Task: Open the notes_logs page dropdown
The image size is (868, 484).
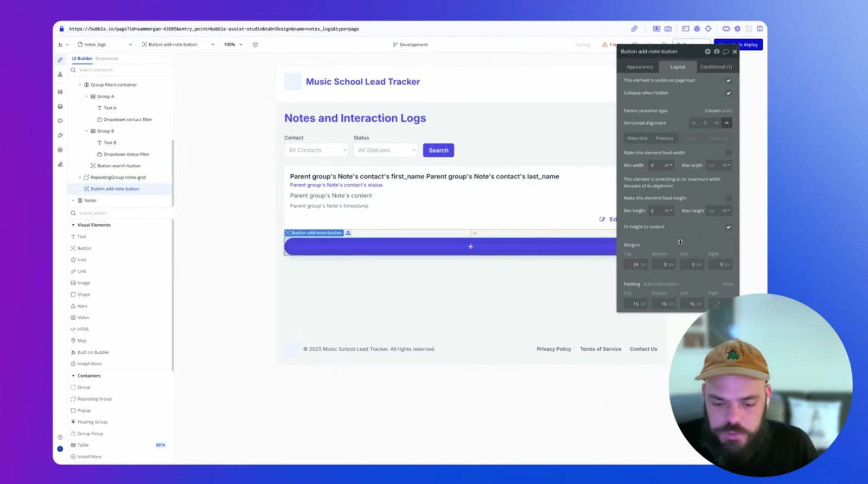Action: 105,44
